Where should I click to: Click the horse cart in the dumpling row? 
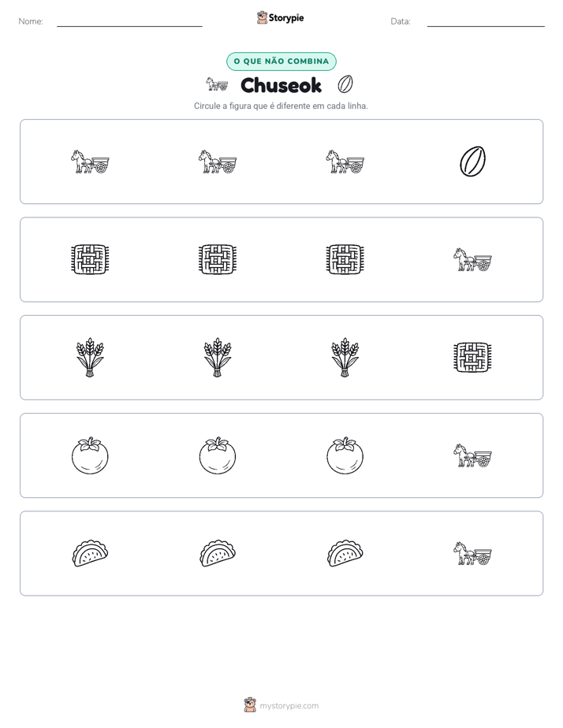pos(472,553)
